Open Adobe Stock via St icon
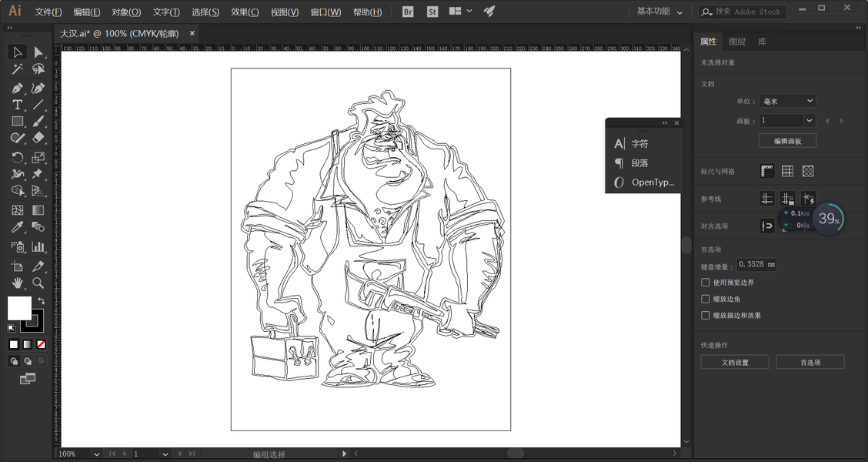The image size is (868, 462). click(432, 11)
